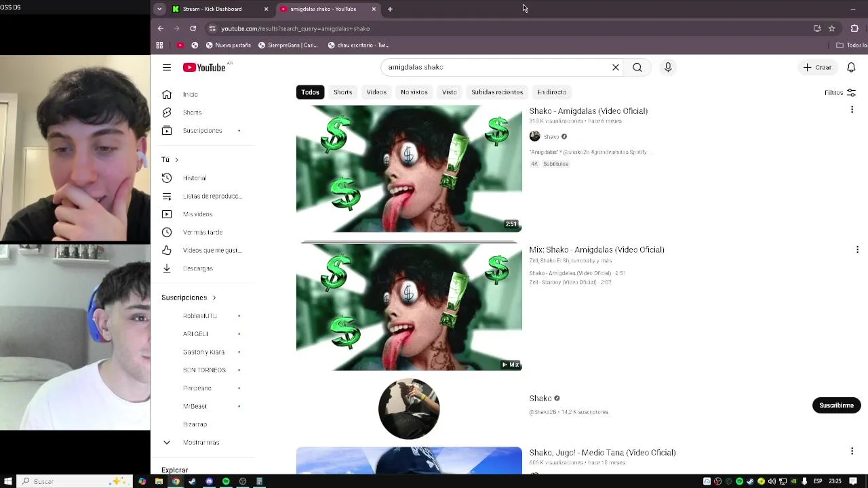This screenshot has width=868, height=488.
Task: Click the magnifying glass search button
Action: (637, 67)
